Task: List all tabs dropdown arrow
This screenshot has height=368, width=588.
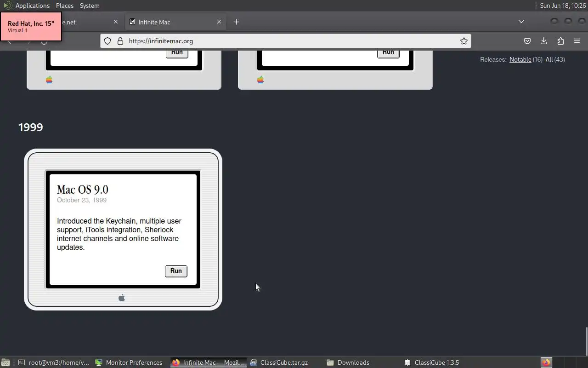Action: point(521,22)
